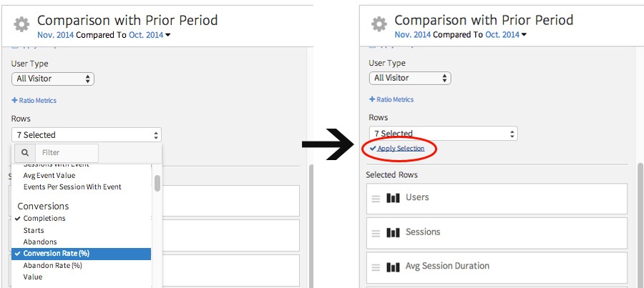Click the scrollbar thumb of the rows dropdown list

(x=157, y=182)
